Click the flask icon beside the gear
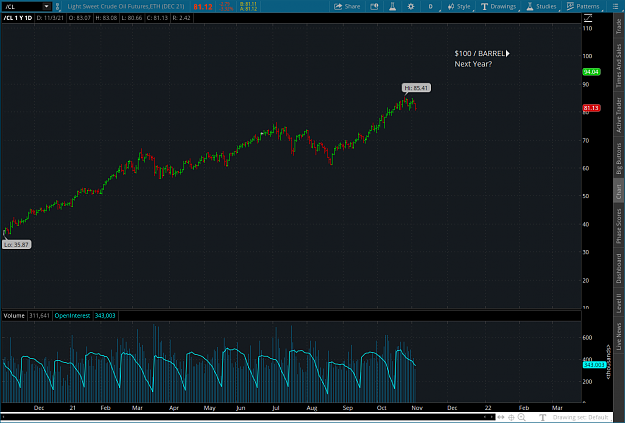This screenshot has height=423, width=625. [x=393, y=6]
